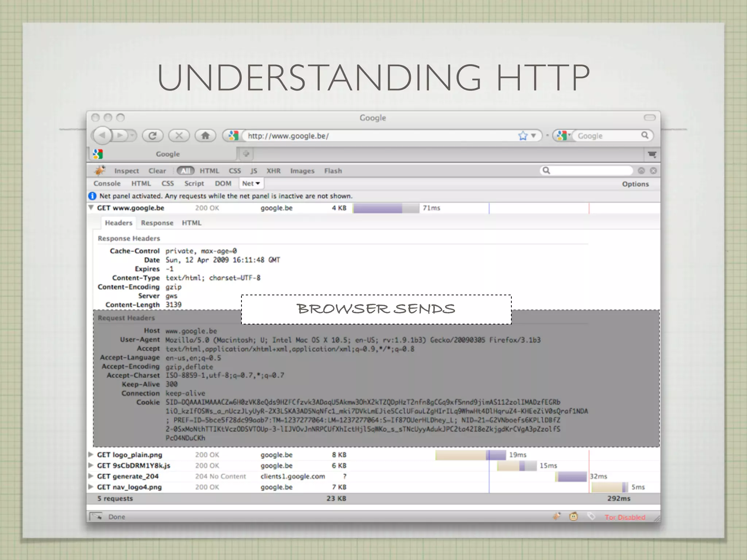Click the smiley face status bar icon
This screenshot has width=747, height=560.
point(574,517)
